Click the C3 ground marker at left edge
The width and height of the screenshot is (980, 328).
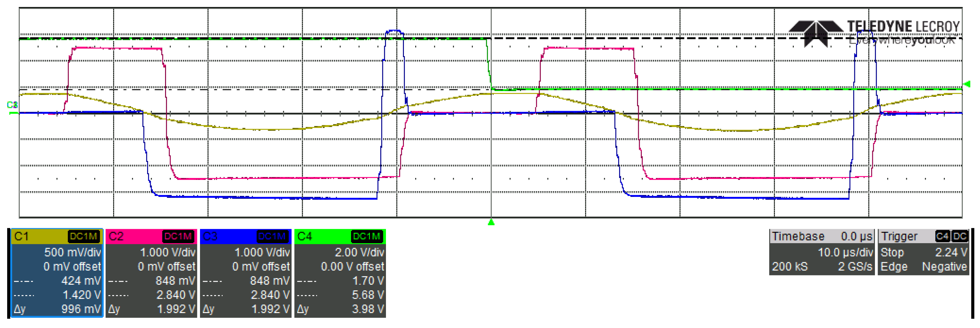13,105
